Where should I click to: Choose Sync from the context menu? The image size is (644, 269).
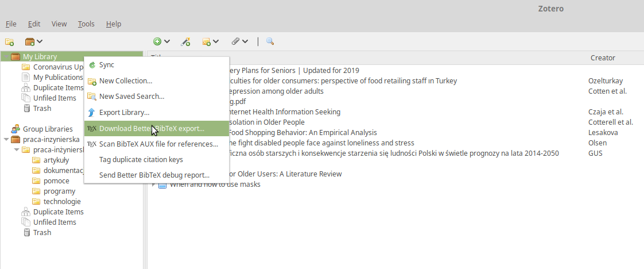click(157, 65)
